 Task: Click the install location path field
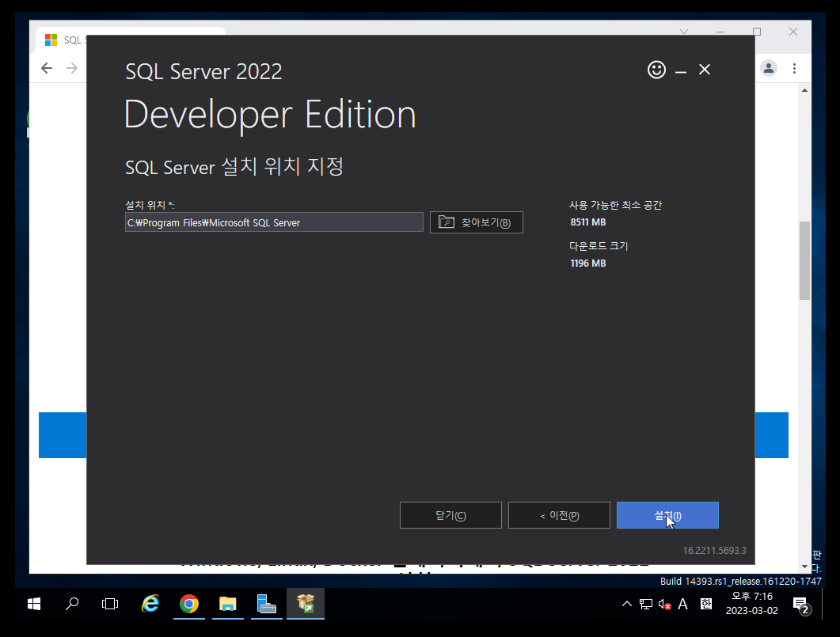274,222
